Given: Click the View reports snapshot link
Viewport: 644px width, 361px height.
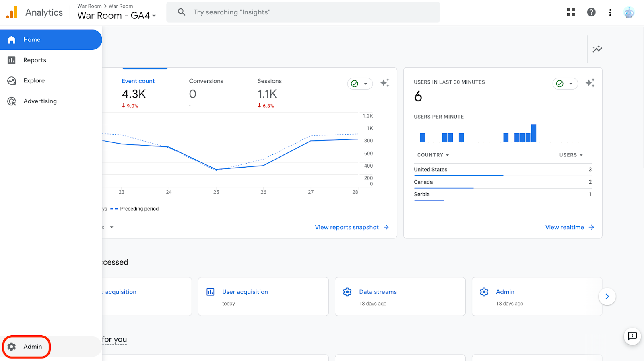Looking at the screenshot, I should 351,228.
